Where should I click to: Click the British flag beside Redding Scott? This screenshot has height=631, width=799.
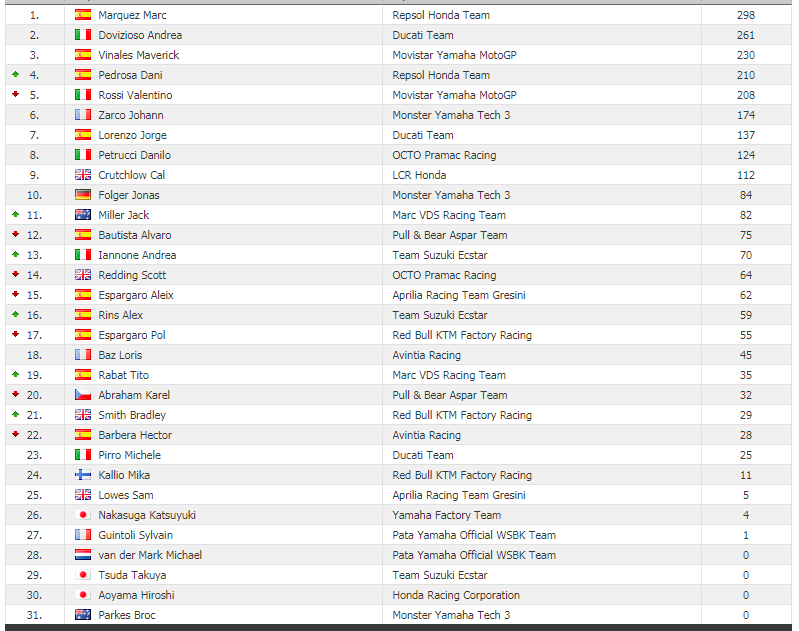(83, 275)
